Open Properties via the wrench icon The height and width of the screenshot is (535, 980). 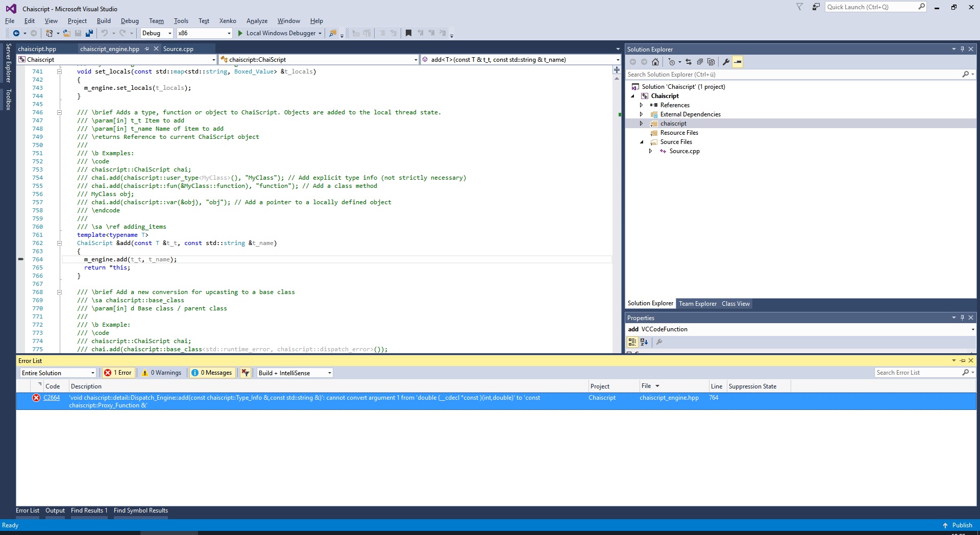tap(726, 62)
